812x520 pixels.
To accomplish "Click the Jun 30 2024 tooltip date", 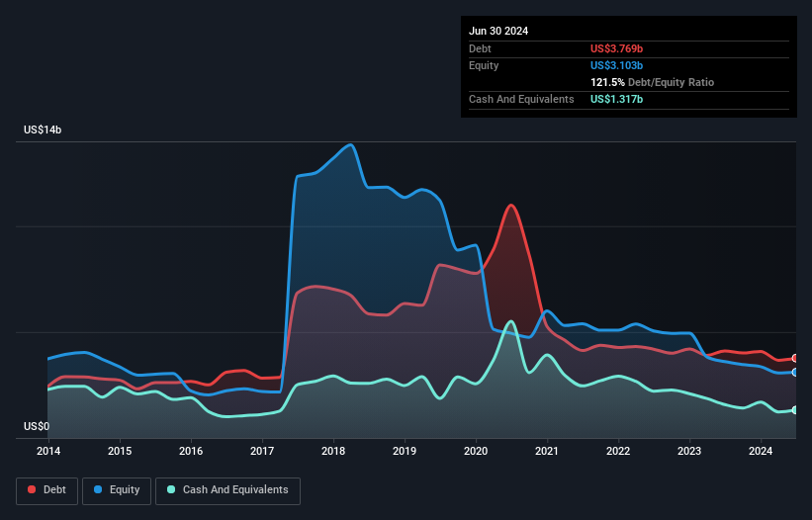I will coord(498,31).
